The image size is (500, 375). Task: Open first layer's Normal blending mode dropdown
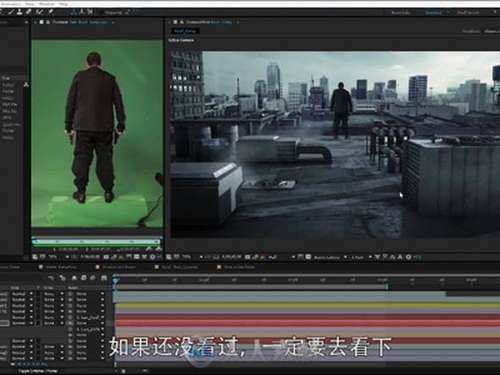click(21, 294)
